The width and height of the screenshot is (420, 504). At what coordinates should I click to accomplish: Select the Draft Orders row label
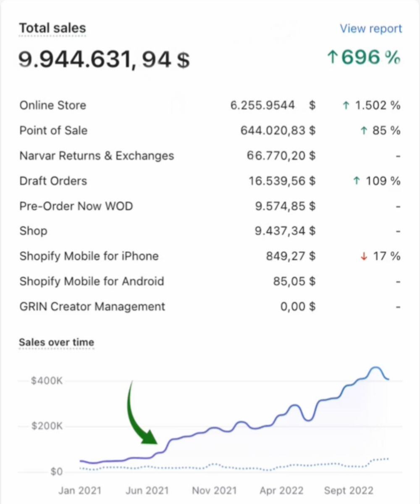pyautogui.click(x=53, y=181)
